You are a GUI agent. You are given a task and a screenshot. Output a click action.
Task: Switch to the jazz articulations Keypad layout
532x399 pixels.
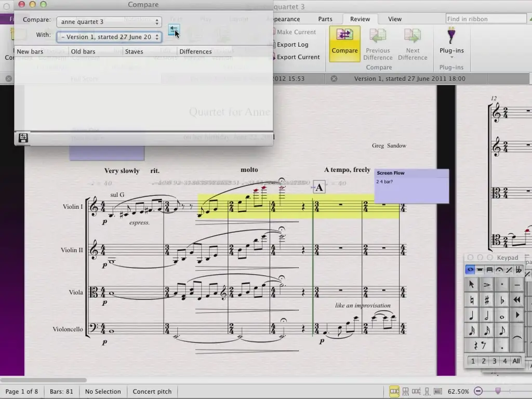pyautogui.click(x=509, y=270)
